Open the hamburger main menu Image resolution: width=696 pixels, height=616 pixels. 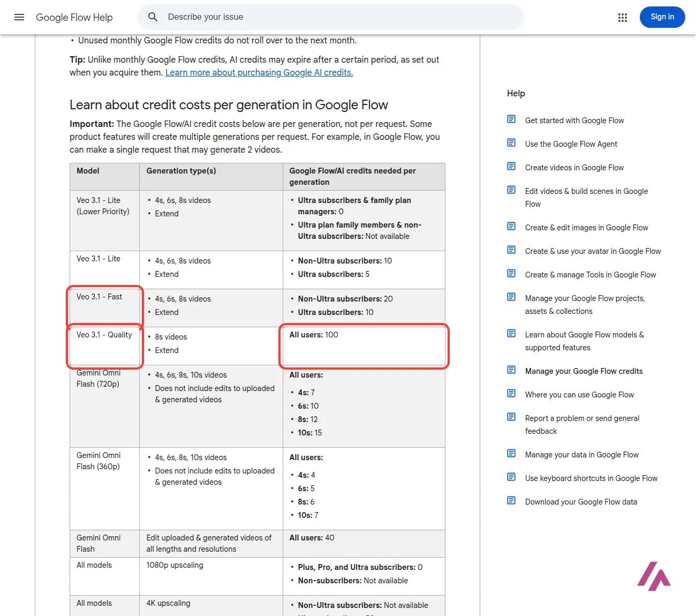(19, 17)
